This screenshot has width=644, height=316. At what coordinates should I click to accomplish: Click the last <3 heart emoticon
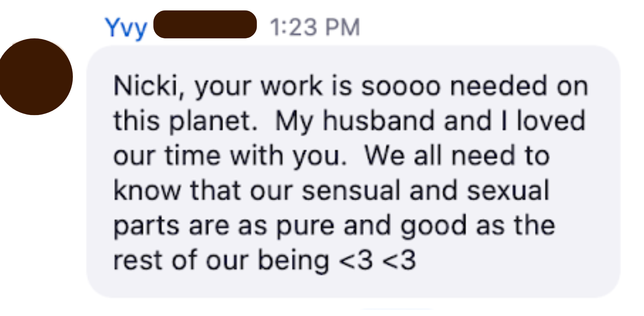tap(399, 261)
